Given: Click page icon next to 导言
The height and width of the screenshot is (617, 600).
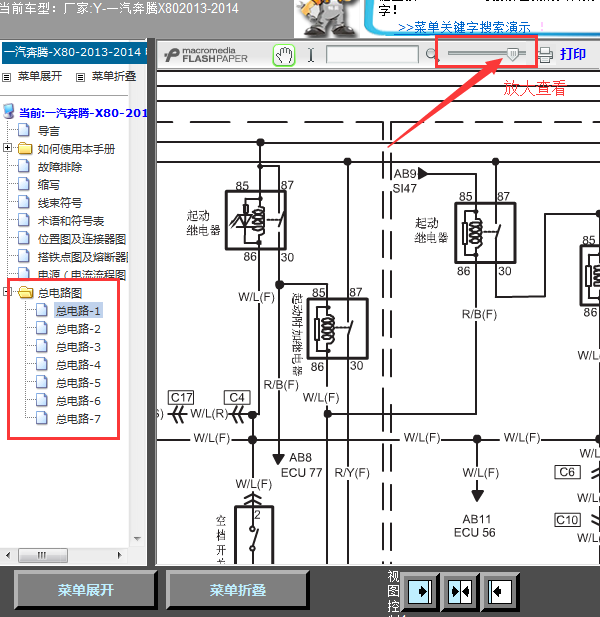Looking at the screenshot, I should (24, 129).
